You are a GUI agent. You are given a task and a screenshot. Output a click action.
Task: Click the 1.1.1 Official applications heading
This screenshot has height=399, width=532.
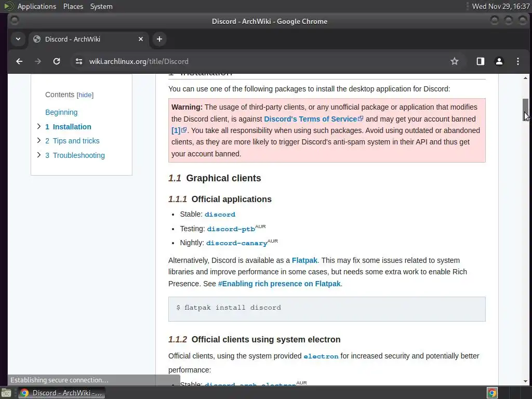220,199
